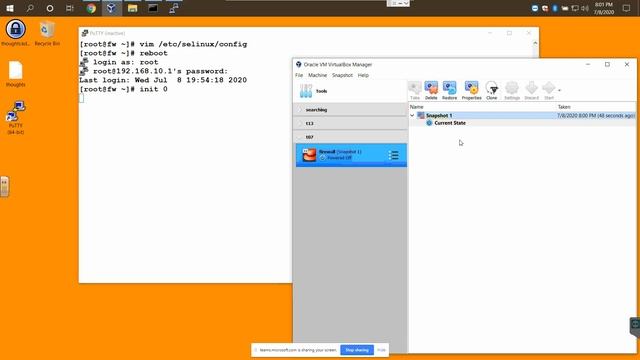
Task: Click the Start arrow toolbar icon
Action: [549, 90]
